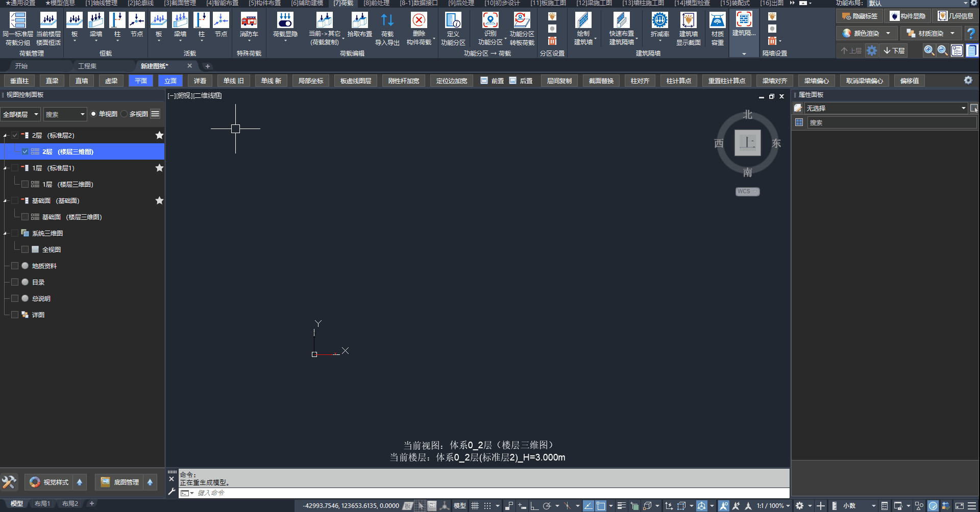Check the 全视图 checkbox

point(25,249)
